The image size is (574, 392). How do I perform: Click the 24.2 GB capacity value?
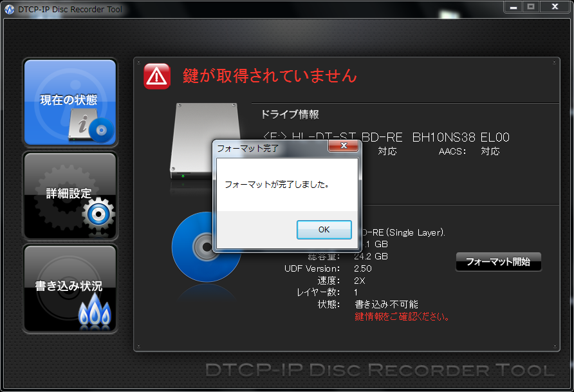371,256
